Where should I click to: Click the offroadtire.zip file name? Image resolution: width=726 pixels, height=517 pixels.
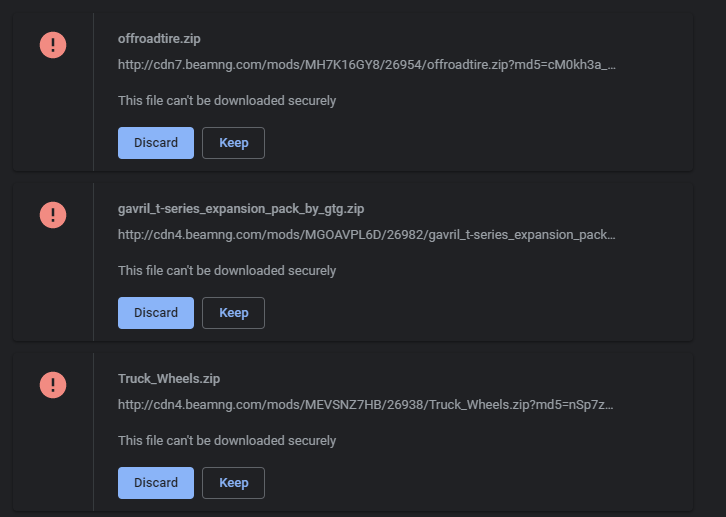(x=159, y=38)
